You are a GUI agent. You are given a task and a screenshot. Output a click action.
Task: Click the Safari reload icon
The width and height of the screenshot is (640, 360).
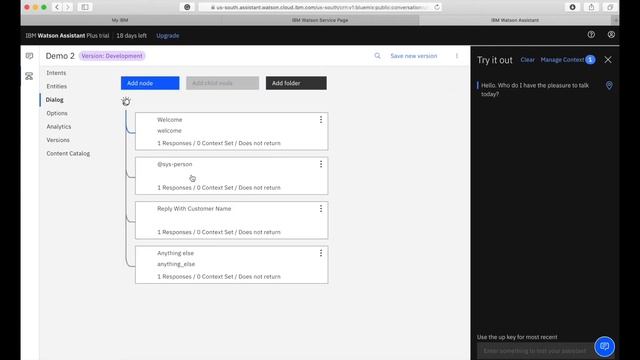(437, 7)
